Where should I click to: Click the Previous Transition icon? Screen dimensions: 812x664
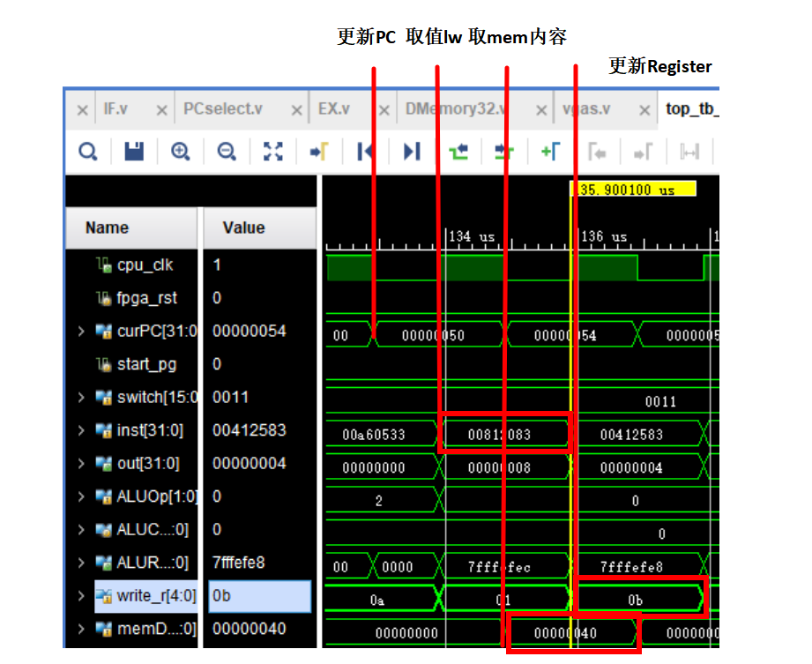[458, 152]
